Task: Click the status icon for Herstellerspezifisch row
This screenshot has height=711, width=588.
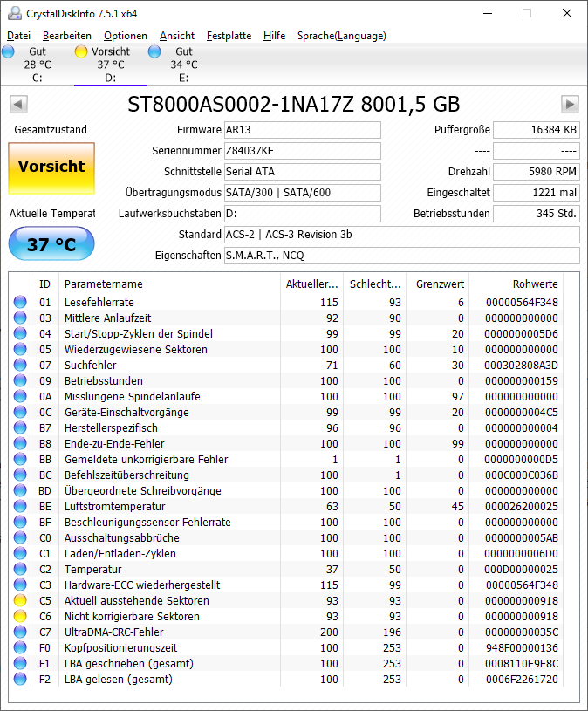Action: 20,427
